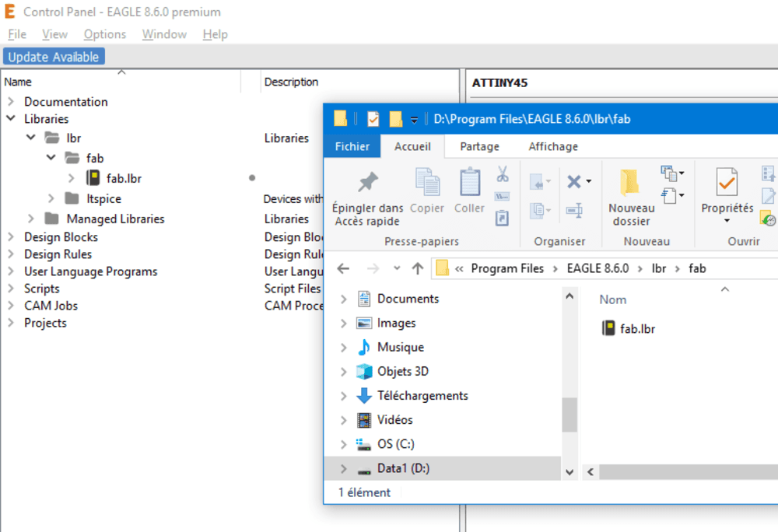Screen dimensions: 778x532
Task: Click the horizontal scrollbar left arrow
Action: (591, 472)
